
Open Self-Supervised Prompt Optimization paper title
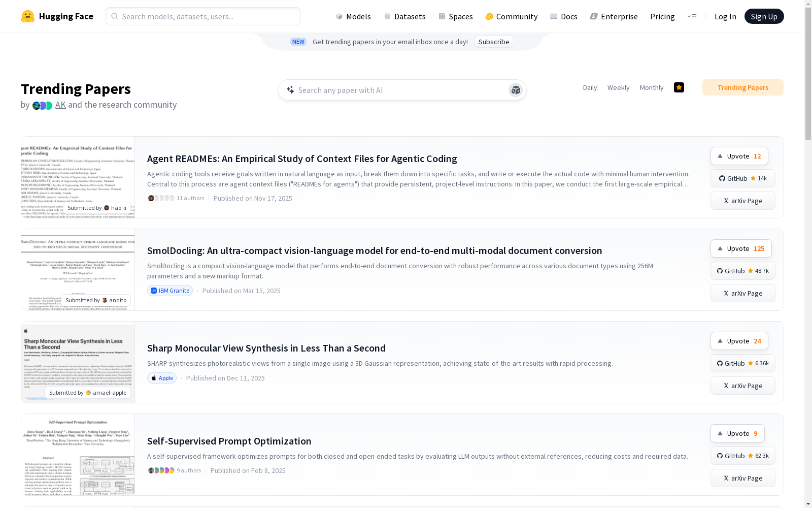click(x=229, y=441)
